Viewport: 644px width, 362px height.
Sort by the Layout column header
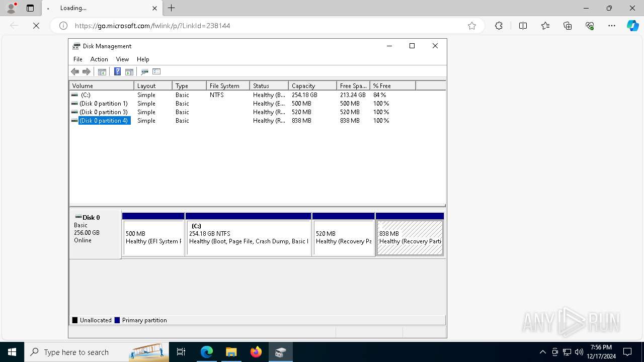(153, 86)
